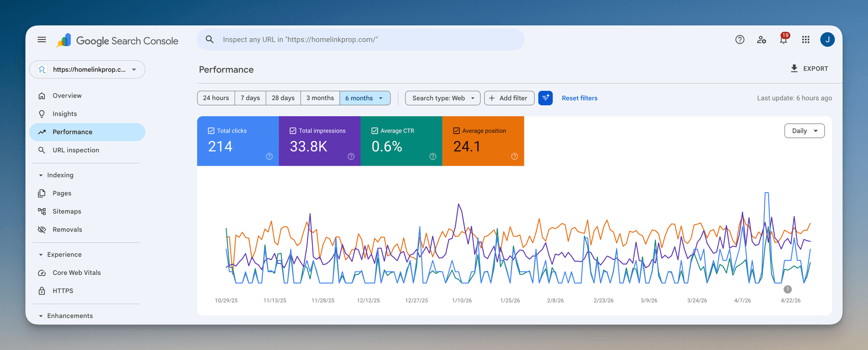The height and width of the screenshot is (350, 868).
Task: Open the notifications bell with 19 badge
Action: (784, 39)
